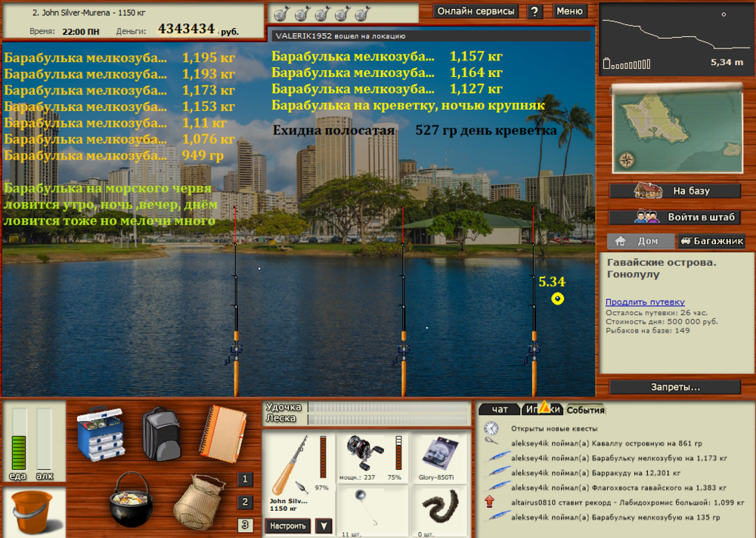The height and width of the screenshot is (538, 756).
Task: Select the baitcasting reel slot
Action: [x=371, y=457]
